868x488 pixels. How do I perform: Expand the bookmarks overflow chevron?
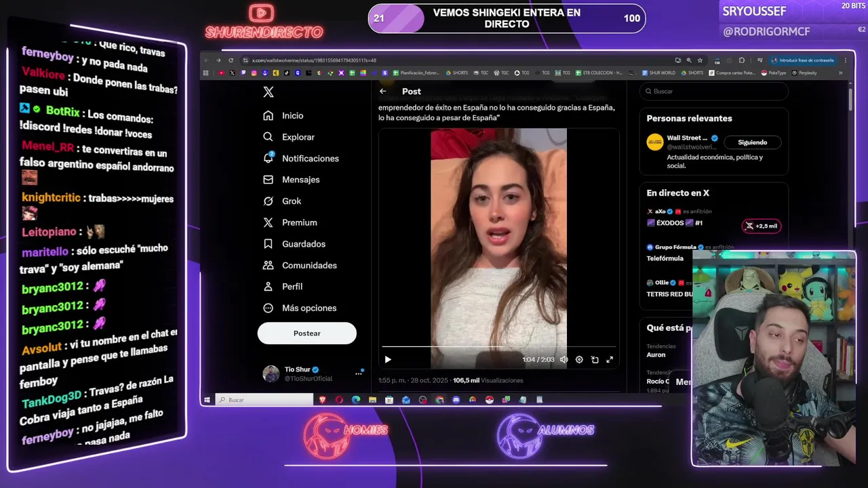click(841, 73)
